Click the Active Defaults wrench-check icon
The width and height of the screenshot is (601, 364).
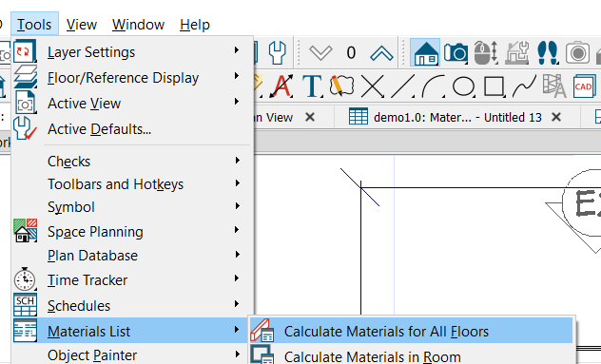25,128
